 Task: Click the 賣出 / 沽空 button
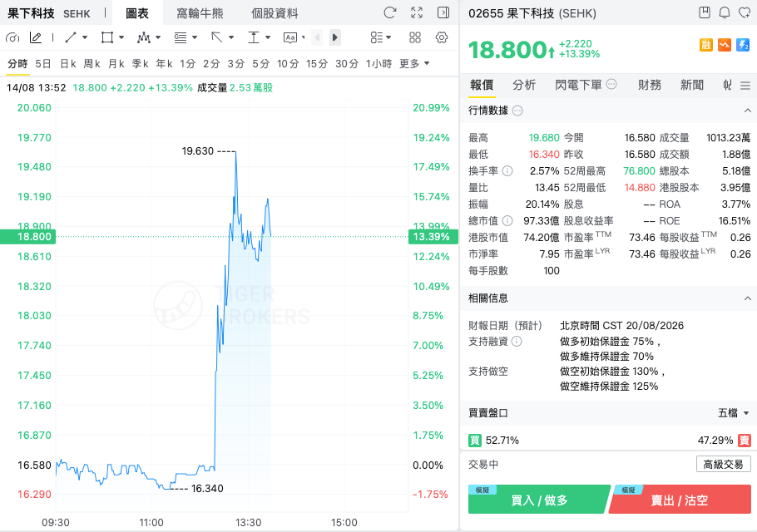680,500
